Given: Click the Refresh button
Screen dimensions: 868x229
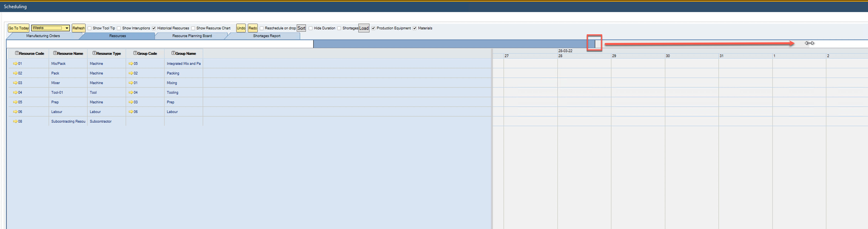Looking at the screenshot, I should coord(79,28).
